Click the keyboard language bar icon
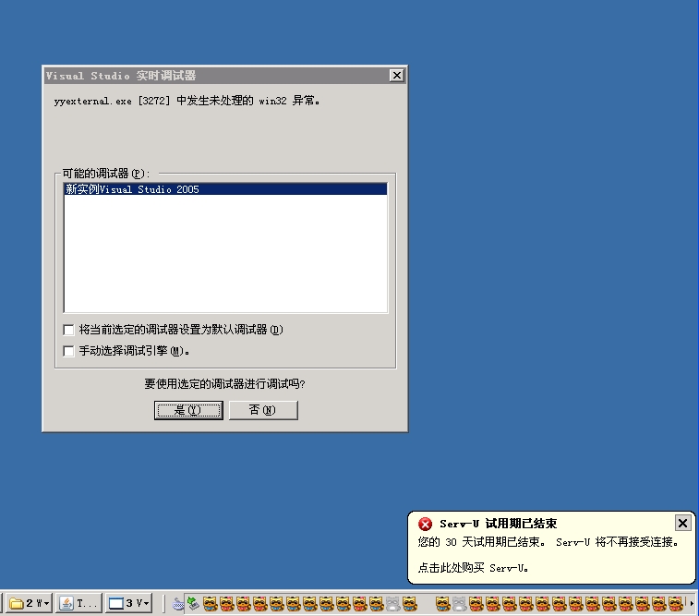 (x=178, y=604)
